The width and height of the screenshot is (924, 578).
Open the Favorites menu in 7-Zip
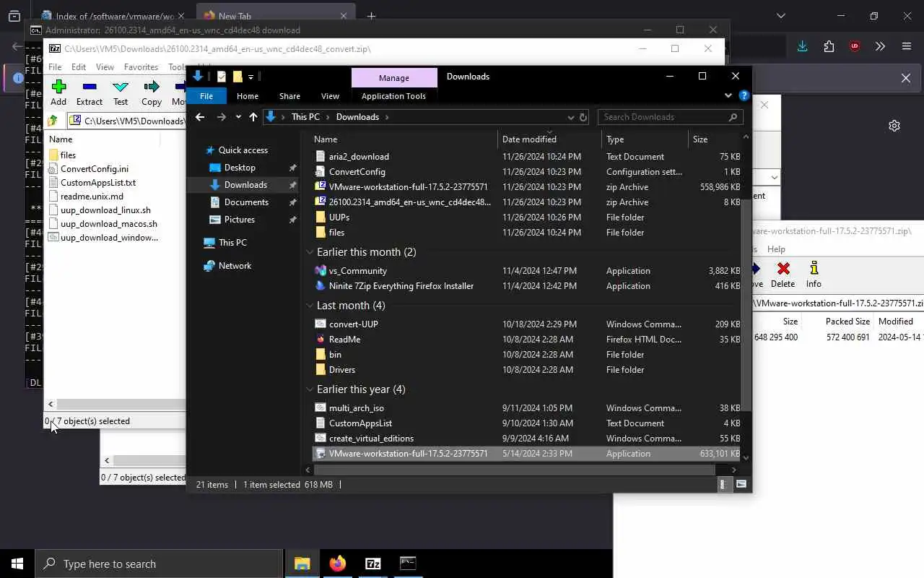pos(141,67)
